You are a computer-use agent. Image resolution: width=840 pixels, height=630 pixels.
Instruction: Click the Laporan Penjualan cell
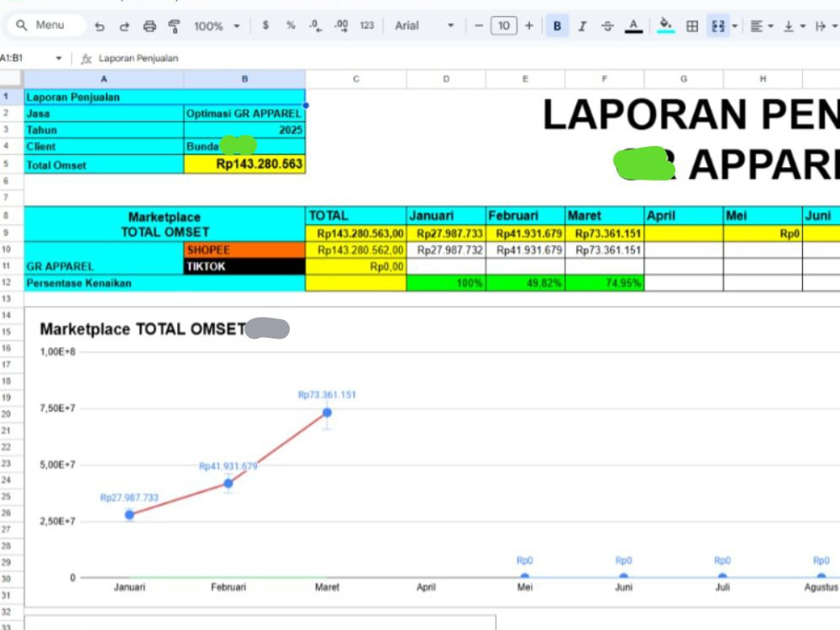tap(165, 97)
